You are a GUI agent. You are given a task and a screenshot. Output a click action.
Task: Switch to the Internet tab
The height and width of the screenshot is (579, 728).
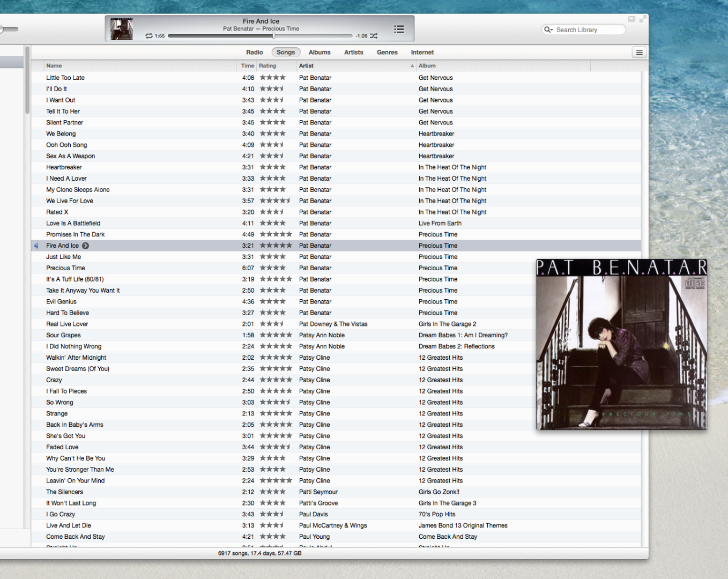[x=422, y=53]
